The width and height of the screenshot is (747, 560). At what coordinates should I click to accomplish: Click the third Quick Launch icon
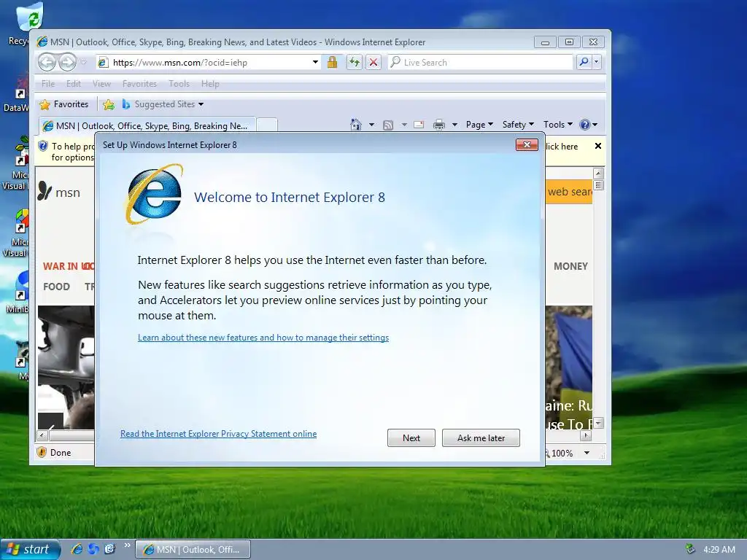(x=109, y=549)
